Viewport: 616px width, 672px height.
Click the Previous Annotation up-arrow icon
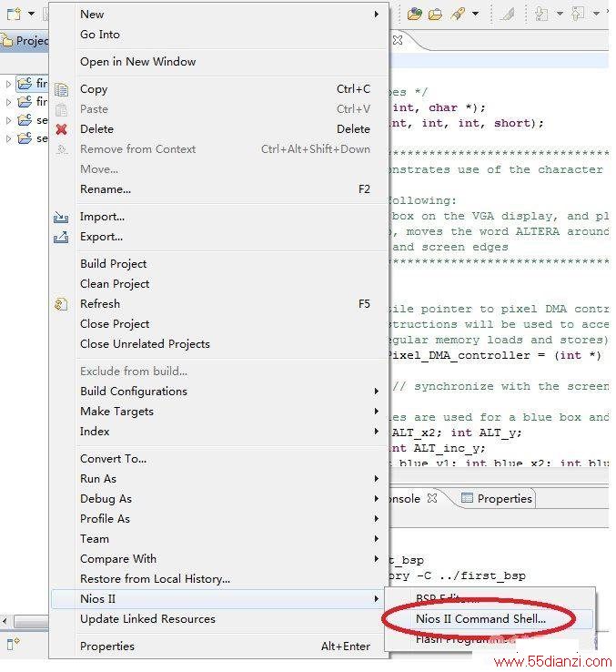tap(578, 15)
